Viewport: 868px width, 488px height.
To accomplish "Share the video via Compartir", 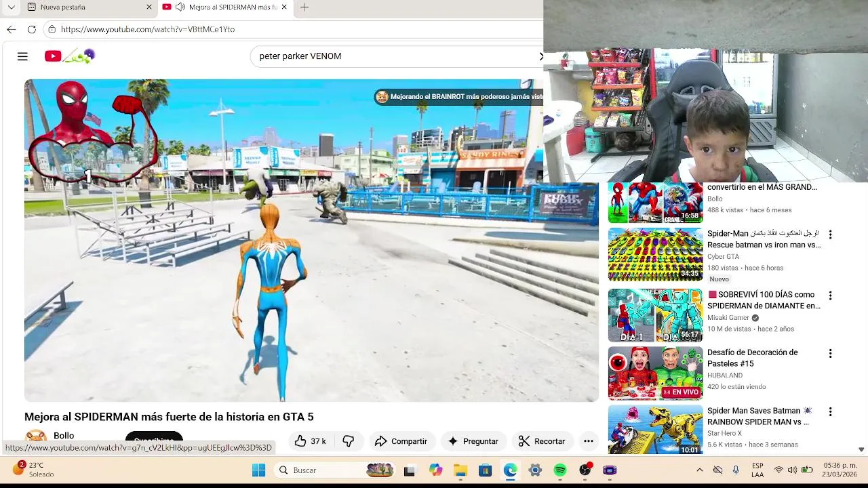I will 401,441.
